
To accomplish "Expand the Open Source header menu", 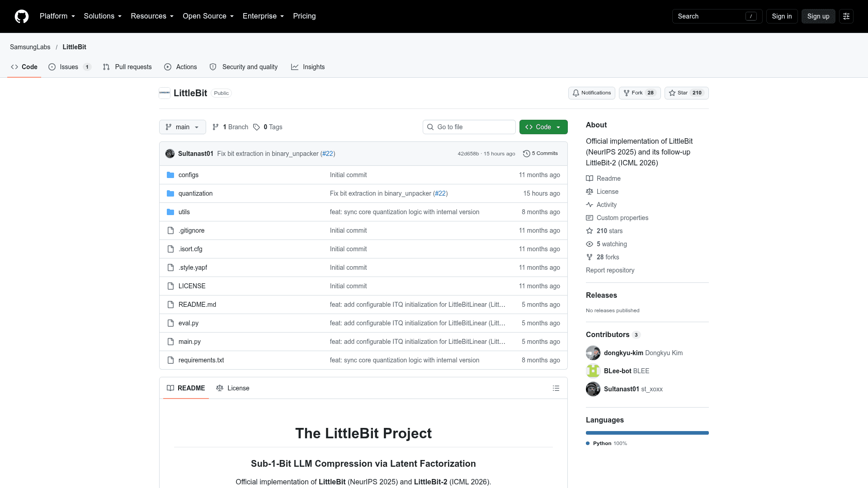I will 208,16.
